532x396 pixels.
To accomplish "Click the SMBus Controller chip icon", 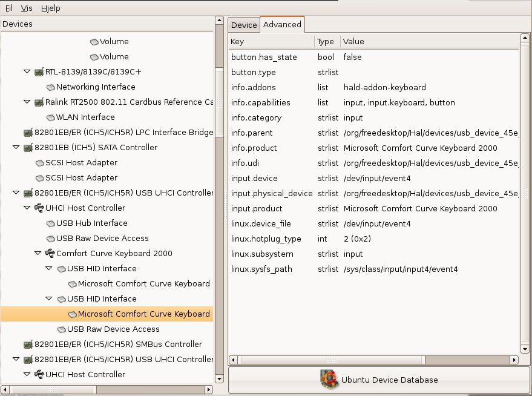I will pyautogui.click(x=28, y=345).
